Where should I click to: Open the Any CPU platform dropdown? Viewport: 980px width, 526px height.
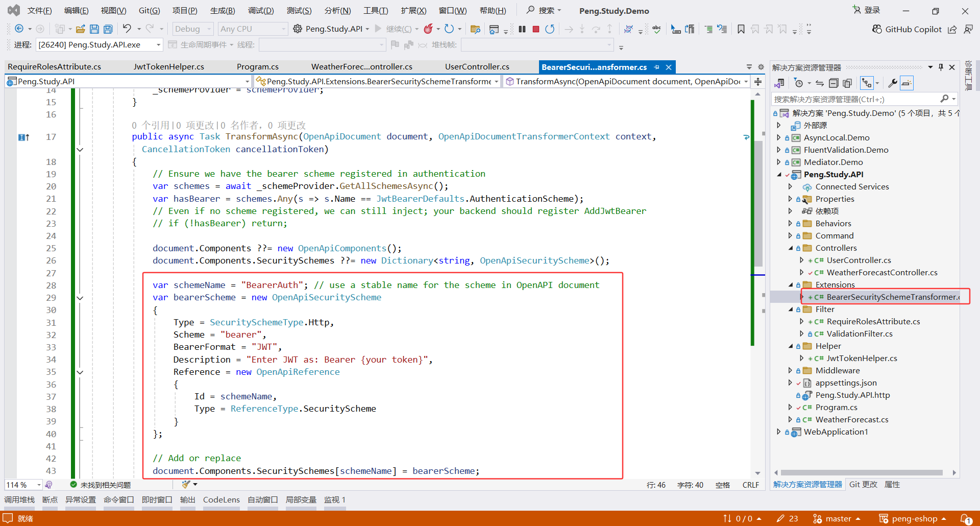253,29
